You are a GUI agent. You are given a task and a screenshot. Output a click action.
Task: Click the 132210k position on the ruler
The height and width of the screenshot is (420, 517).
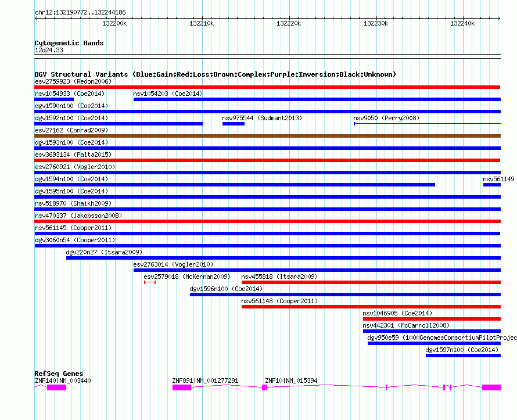click(202, 24)
